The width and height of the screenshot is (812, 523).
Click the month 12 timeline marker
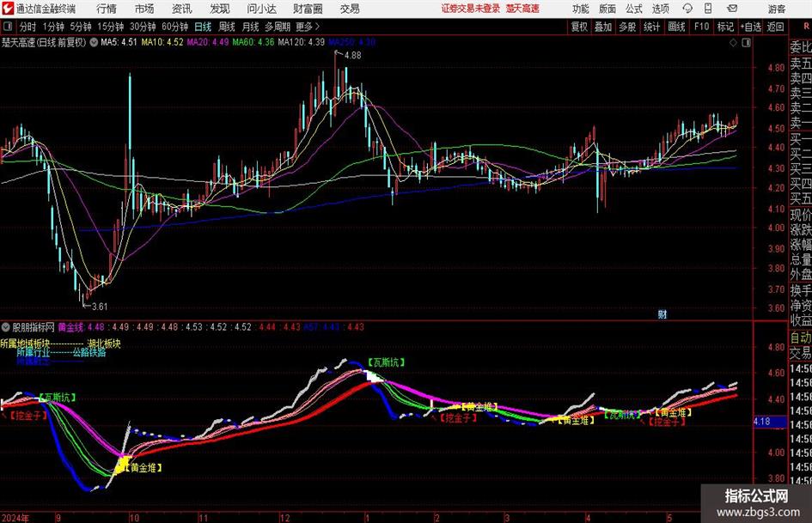click(284, 518)
